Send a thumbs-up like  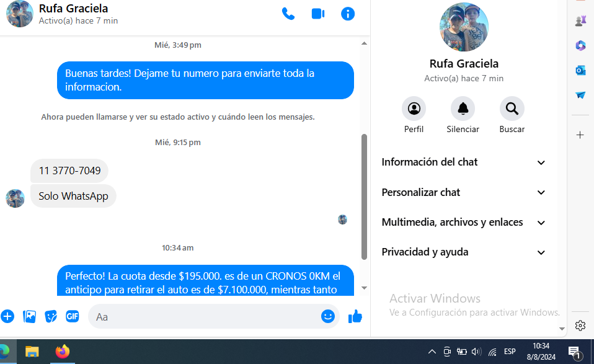click(x=355, y=316)
